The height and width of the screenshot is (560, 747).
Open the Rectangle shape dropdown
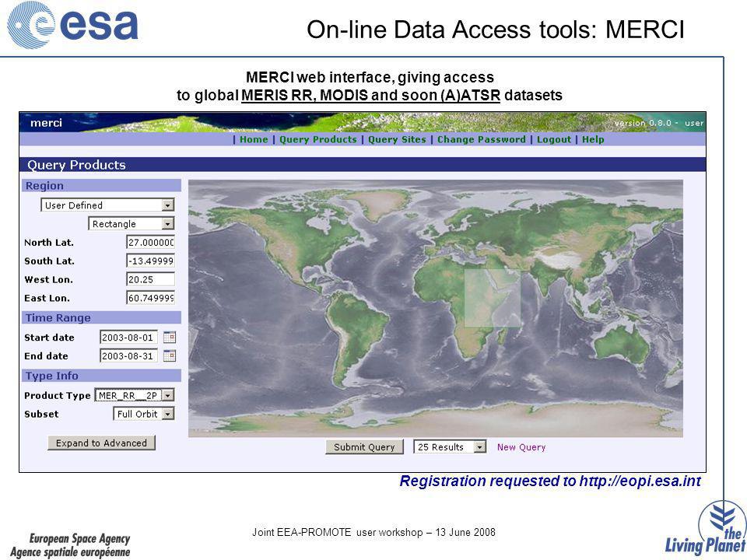pyautogui.click(x=132, y=224)
